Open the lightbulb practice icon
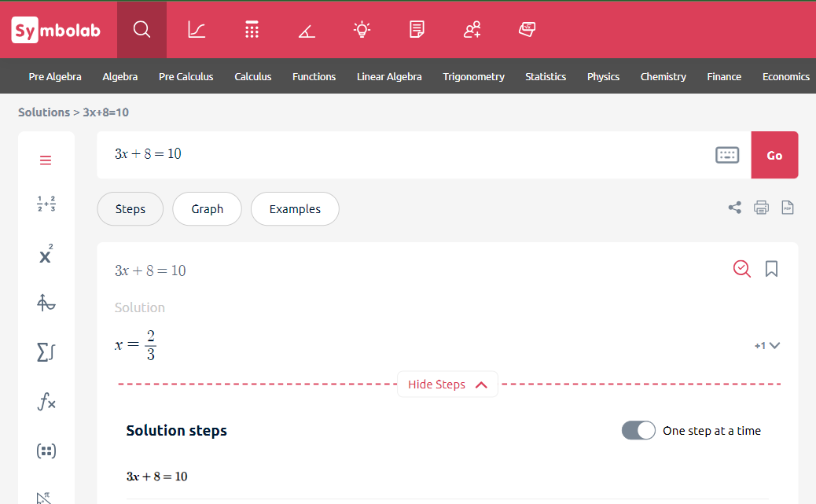The width and height of the screenshot is (816, 504). [x=362, y=29]
